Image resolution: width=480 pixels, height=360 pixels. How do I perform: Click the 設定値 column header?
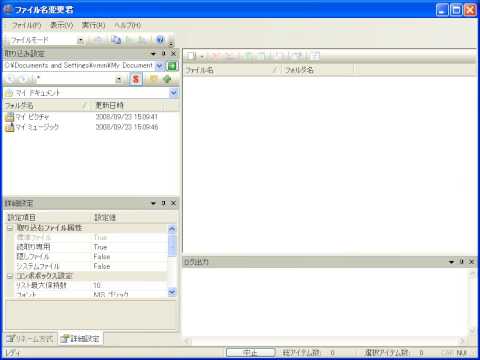coord(134,218)
